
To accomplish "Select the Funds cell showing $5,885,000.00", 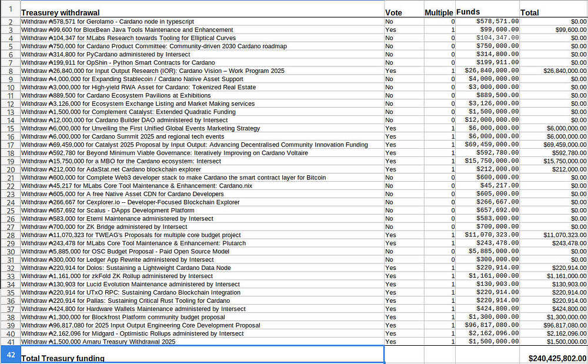I will pos(487,251).
